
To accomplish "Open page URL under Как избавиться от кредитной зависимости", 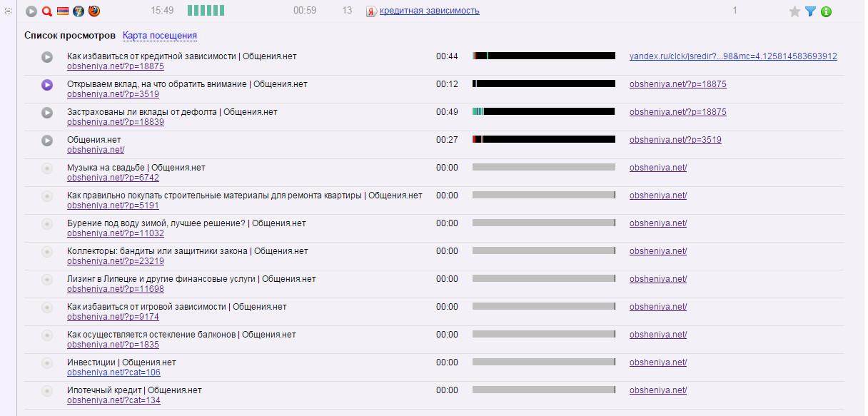I will coord(116,66).
